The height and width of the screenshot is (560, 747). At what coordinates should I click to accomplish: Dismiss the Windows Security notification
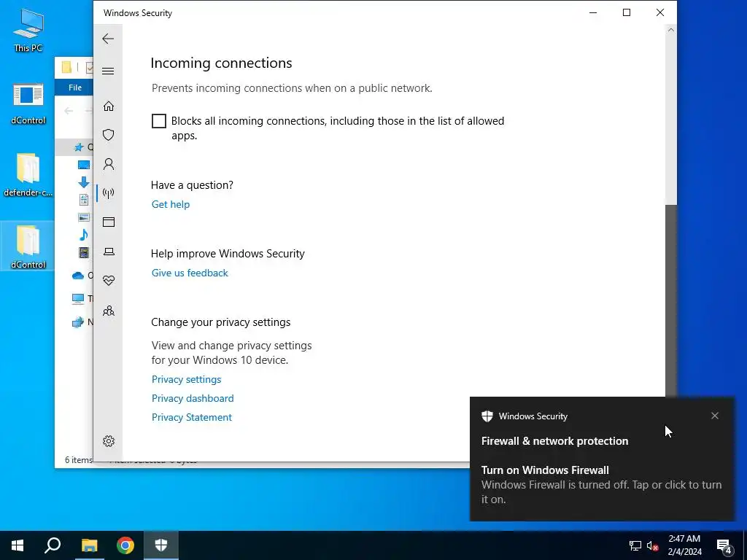[715, 416]
